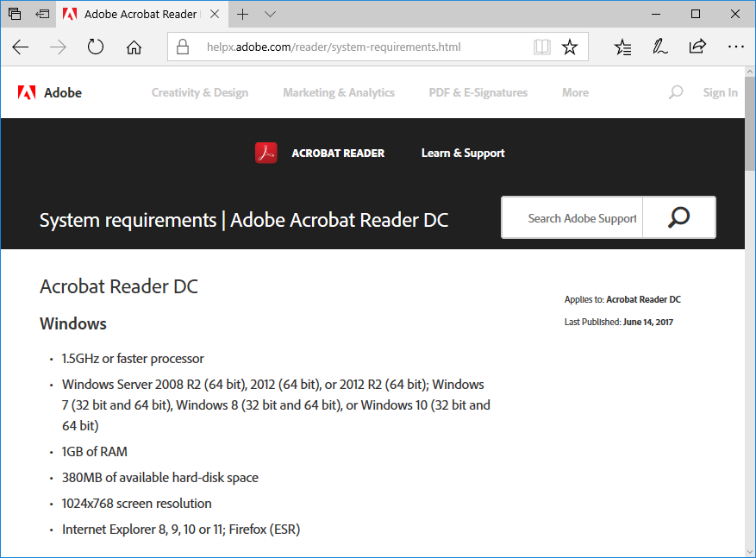Click '1024x768 screen resolution' item
The width and height of the screenshot is (756, 558).
pyautogui.click(x=136, y=504)
